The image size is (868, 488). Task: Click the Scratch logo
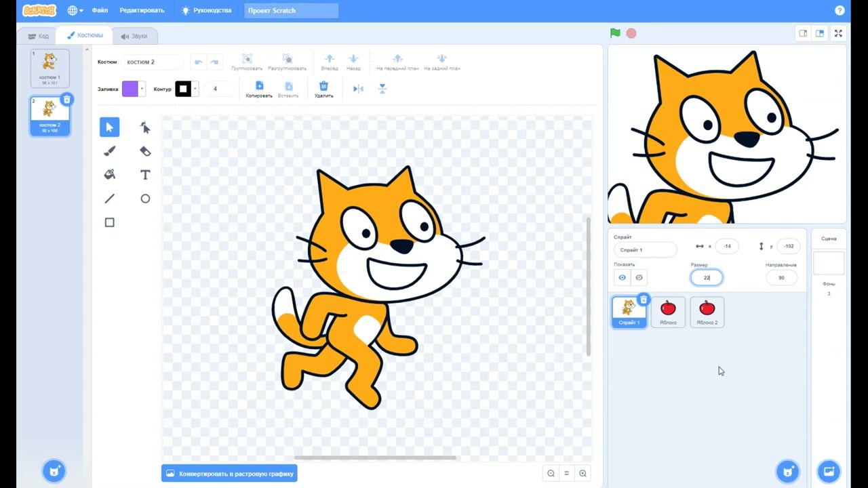39,11
